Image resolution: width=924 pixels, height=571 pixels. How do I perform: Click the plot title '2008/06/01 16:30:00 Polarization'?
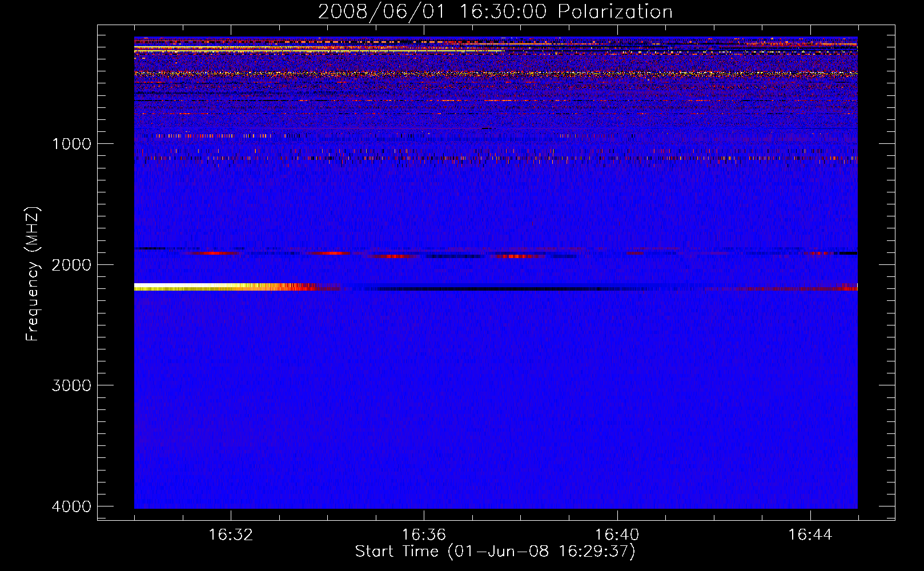coord(495,11)
